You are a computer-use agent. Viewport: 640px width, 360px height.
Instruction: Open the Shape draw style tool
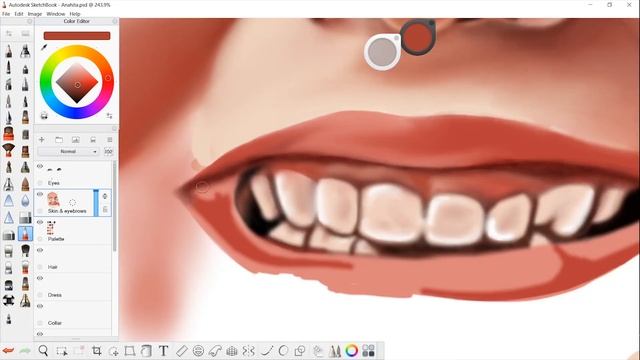[300, 351]
